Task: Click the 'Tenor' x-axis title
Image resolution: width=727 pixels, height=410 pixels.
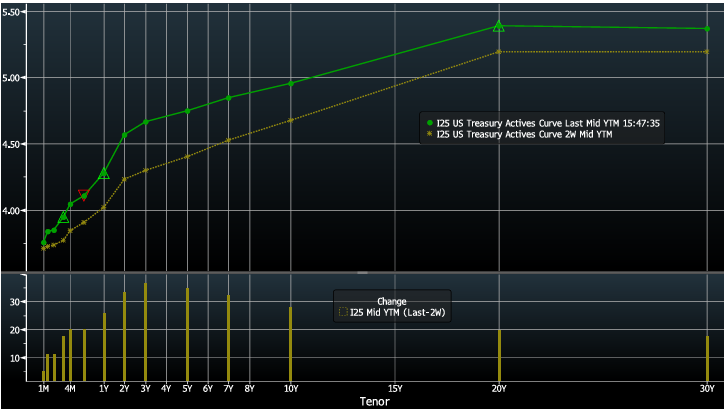Action: 375,402
